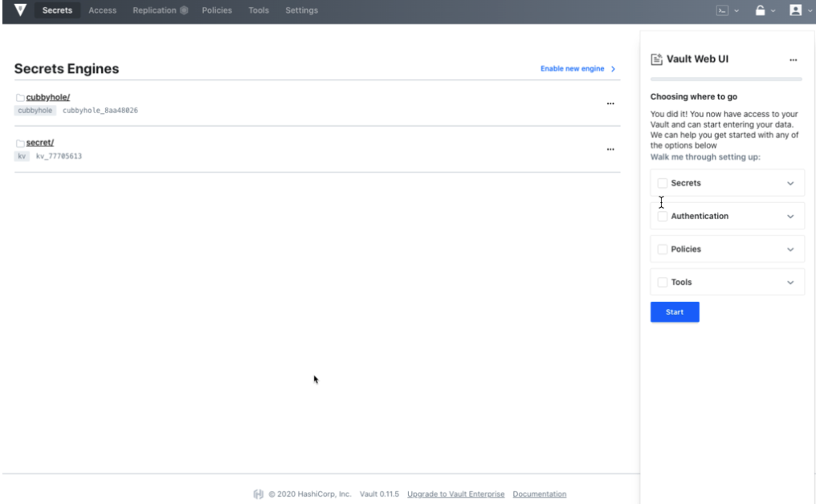This screenshot has height=504, width=816.
Task: Click the Replication status indicator icon
Action: 184,10
